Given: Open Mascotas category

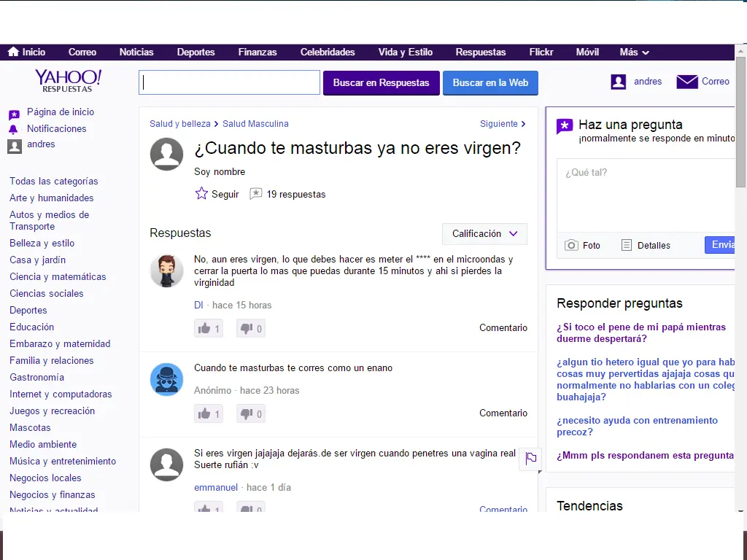Looking at the screenshot, I should coord(30,427).
